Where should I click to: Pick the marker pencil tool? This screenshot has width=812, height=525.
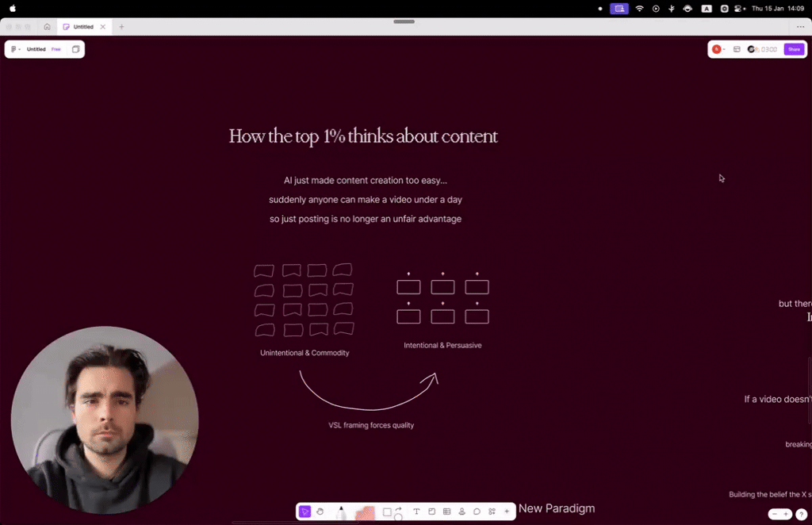pyautogui.click(x=341, y=512)
